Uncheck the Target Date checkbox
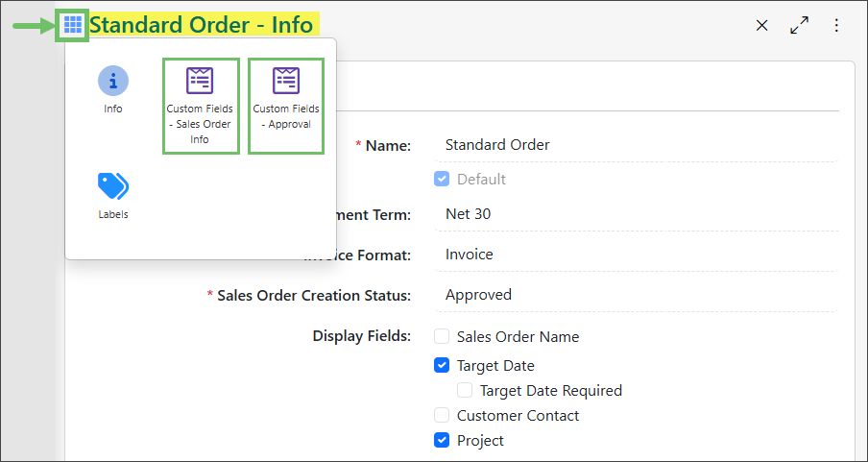The image size is (868, 462). pyautogui.click(x=441, y=366)
